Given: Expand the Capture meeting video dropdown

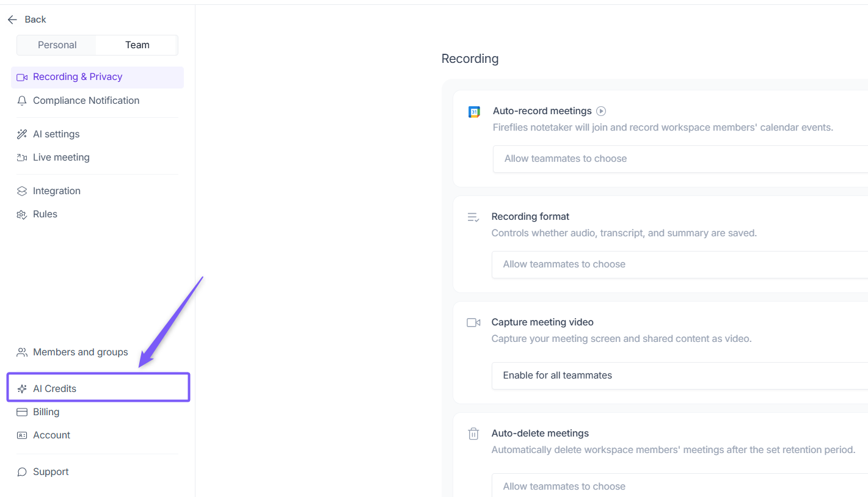Looking at the screenshot, I should point(679,375).
